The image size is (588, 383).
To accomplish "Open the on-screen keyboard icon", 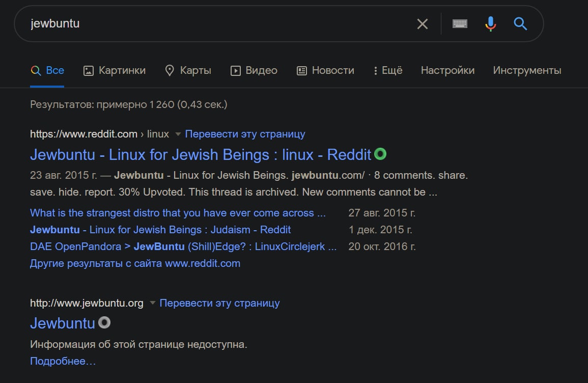I will [460, 23].
